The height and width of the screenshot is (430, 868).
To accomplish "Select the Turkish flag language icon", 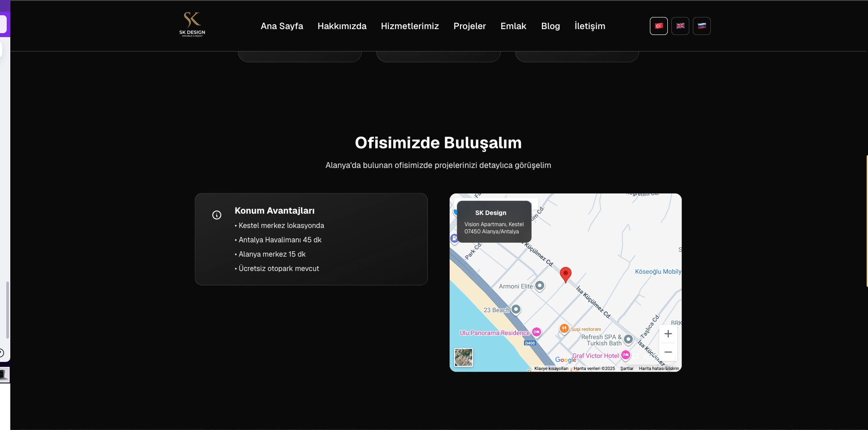I will pos(658,26).
